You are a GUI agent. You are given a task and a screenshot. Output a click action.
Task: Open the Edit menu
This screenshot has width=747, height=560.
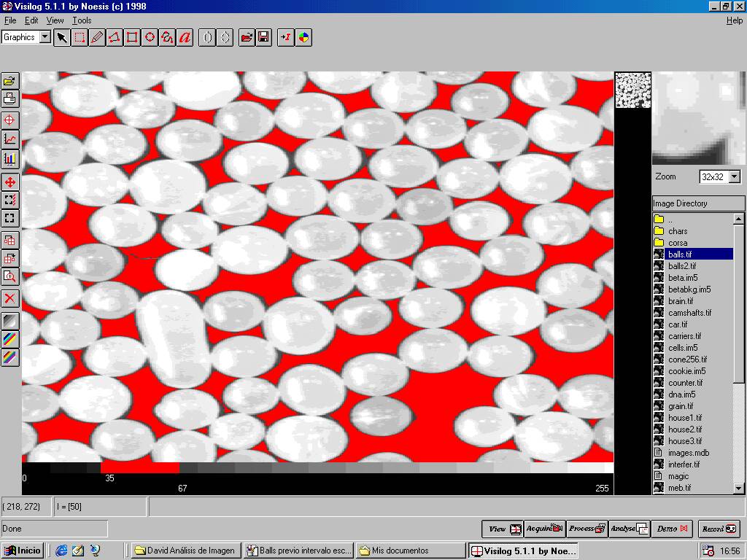(x=31, y=20)
